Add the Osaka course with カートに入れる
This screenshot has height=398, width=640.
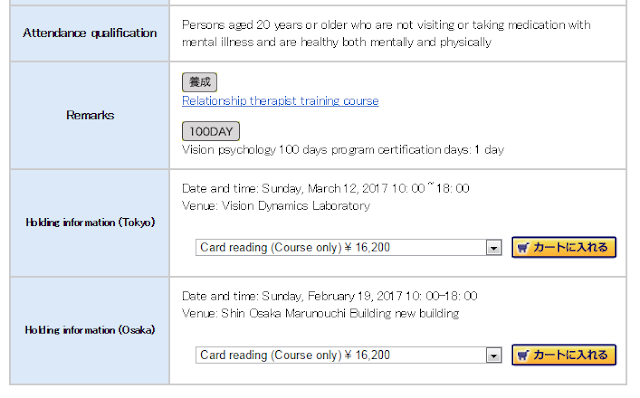pyautogui.click(x=564, y=355)
